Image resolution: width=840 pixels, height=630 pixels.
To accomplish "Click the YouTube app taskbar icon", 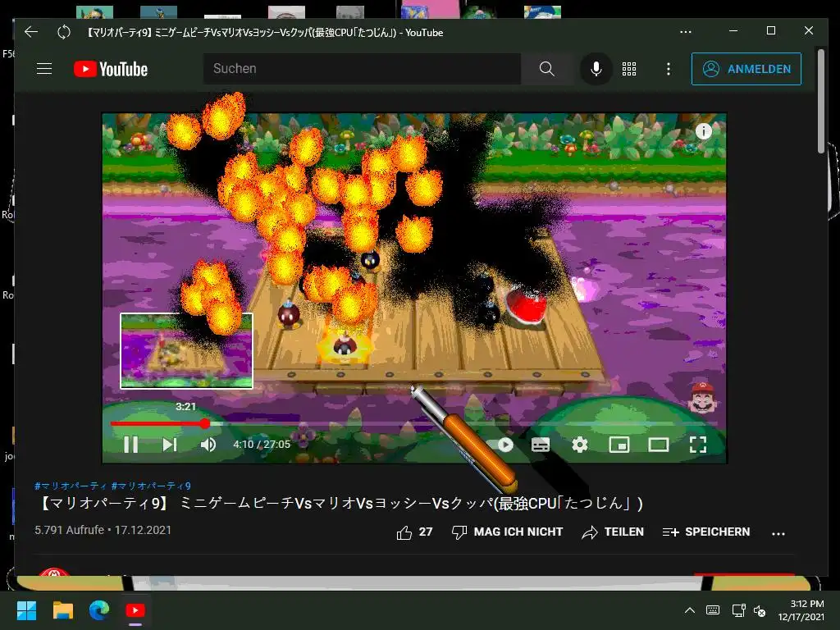I will click(135, 610).
